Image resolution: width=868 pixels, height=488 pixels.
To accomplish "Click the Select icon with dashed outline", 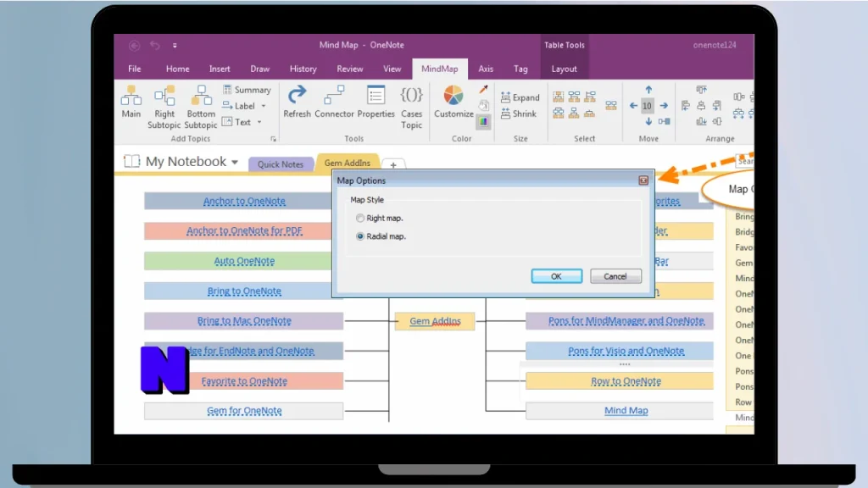I will (558, 97).
